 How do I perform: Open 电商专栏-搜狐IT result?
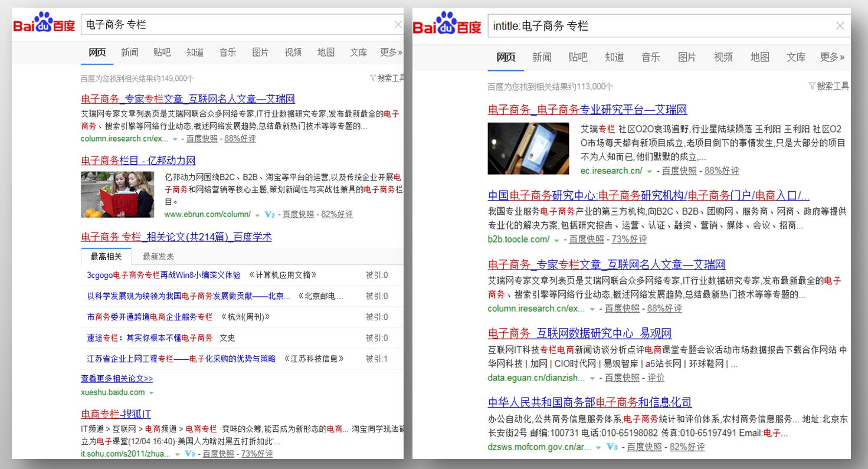pos(116,414)
